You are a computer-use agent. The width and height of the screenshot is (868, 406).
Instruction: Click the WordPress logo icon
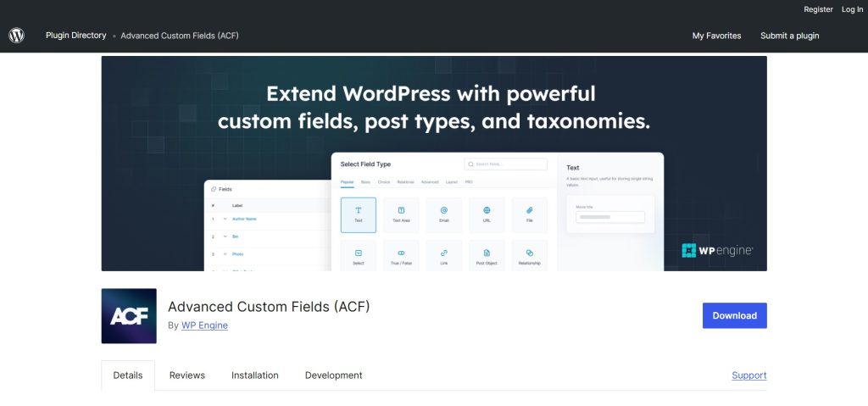pos(16,36)
